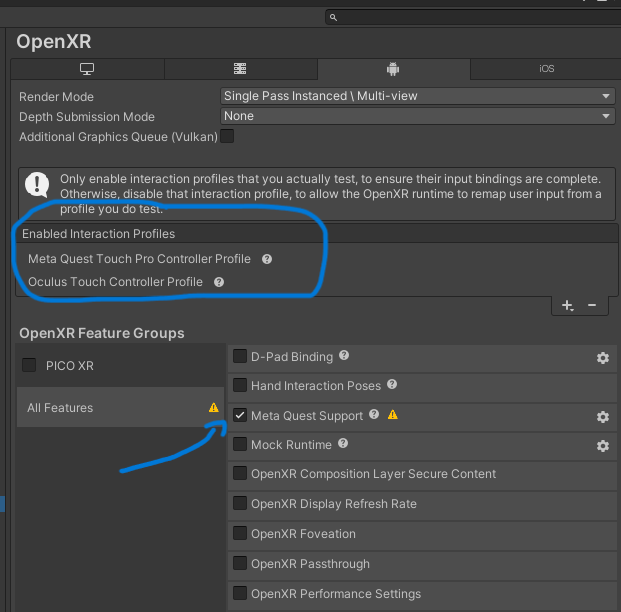Open help for Meta Quest Touch Pro profile

(x=267, y=259)
